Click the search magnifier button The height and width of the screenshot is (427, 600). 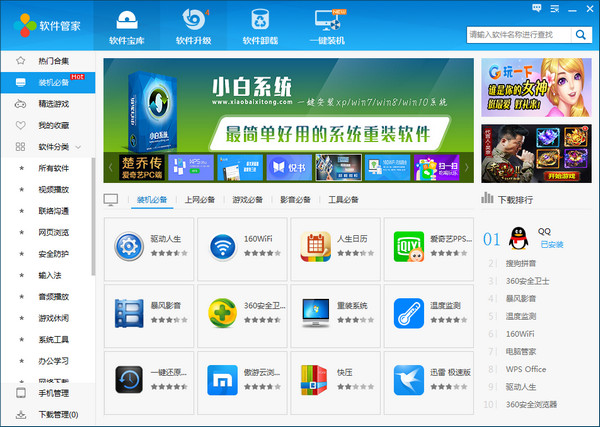pyautogui.click(x=581, y=35)
